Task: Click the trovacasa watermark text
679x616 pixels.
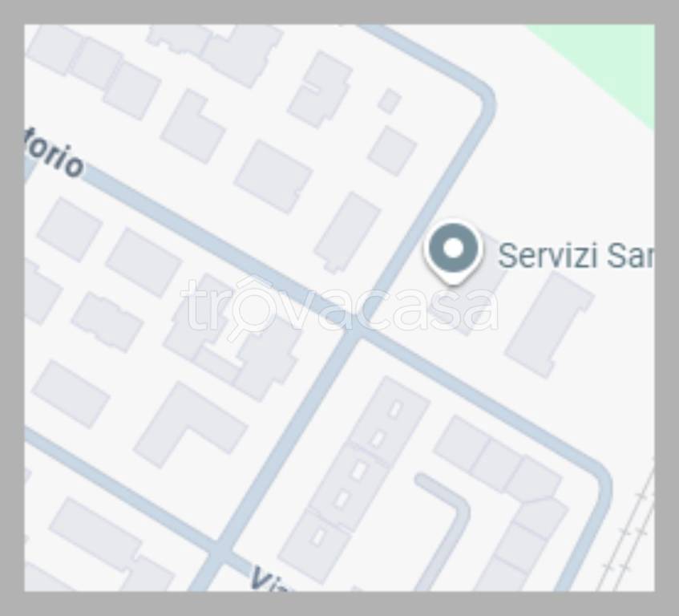Action: [339, 306]
